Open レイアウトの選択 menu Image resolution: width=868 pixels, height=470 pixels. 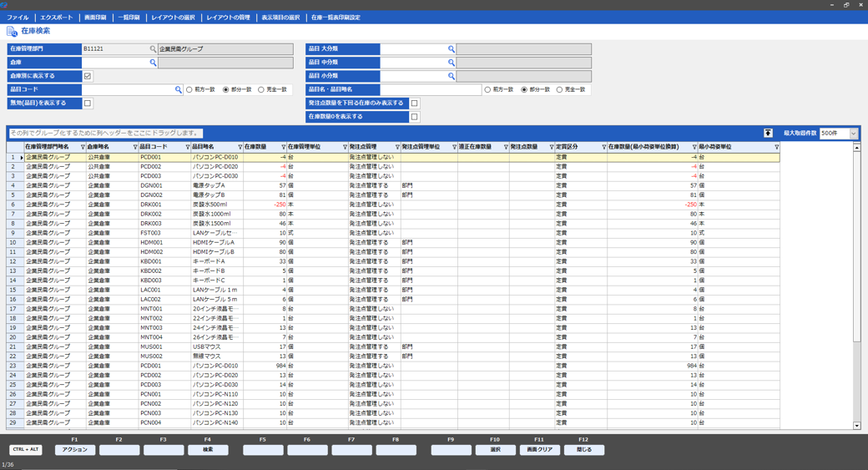coord(174,18)
